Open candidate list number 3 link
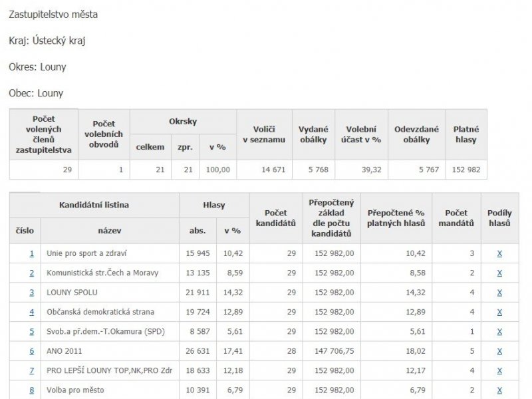Image resolution: width=532 pixels, height=399 pixels. tap(31, 293)
